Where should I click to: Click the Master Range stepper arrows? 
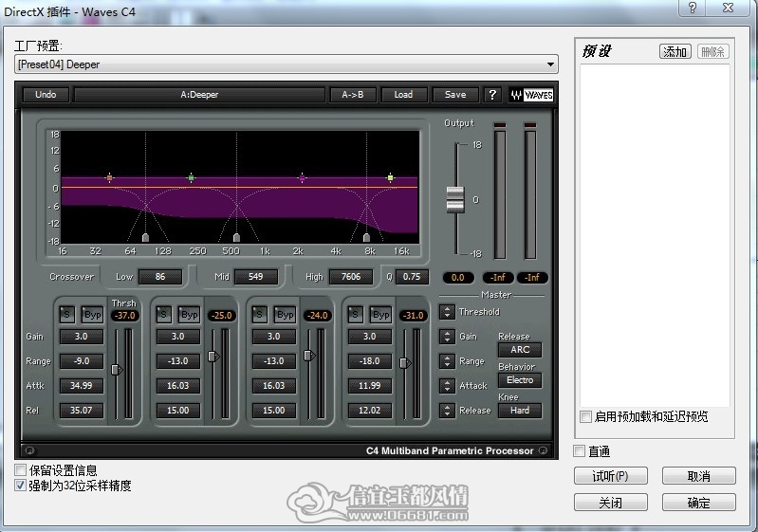[447, 361]
